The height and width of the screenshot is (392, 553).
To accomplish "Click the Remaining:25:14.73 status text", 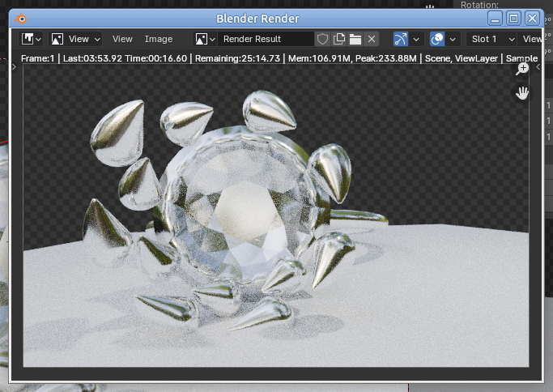I will [x=237, y=58].
